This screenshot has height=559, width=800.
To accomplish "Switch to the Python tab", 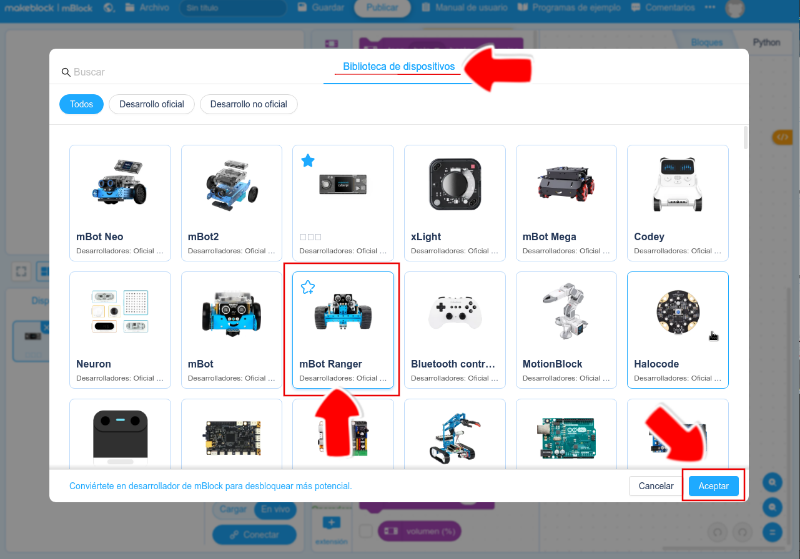I will click(766, 42).
